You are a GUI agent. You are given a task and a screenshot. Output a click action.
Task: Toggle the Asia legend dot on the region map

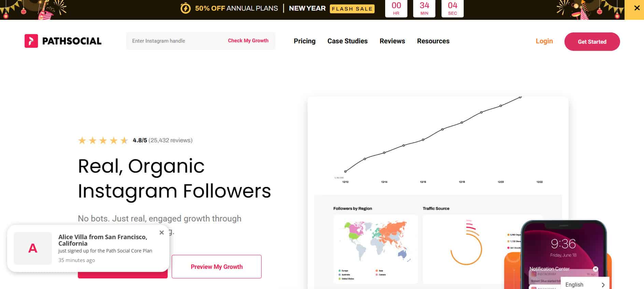pos(376,270)
